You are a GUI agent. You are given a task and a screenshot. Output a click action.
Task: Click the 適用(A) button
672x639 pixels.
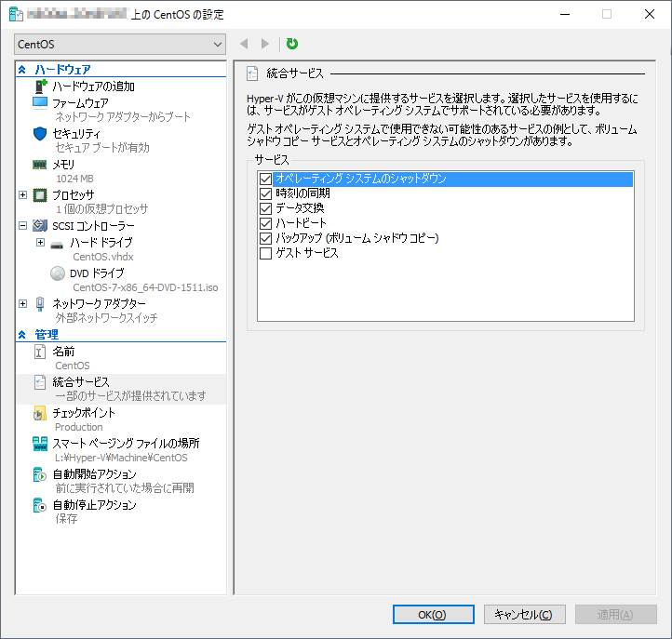(616, 615)
